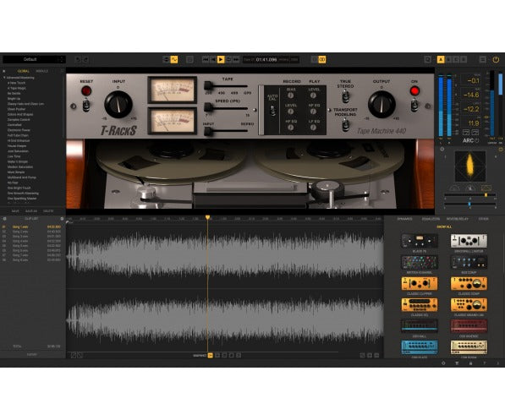505x420 pixels.
Task: Click the Show All link
Action: click(x=444, y=226)
